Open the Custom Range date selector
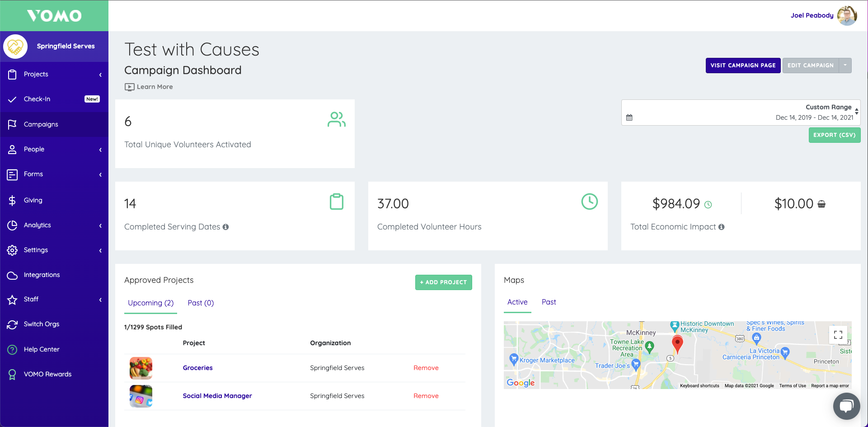 pyautogui.click(x=741, y=113)
